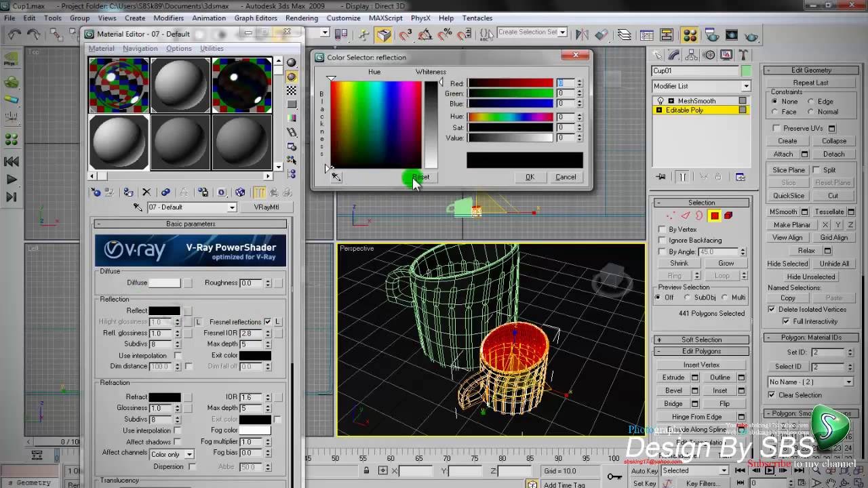Click the Cup01 object name field
Viewport: 868px width, 488px height.
pyautogui.click(x=695, y=70)
